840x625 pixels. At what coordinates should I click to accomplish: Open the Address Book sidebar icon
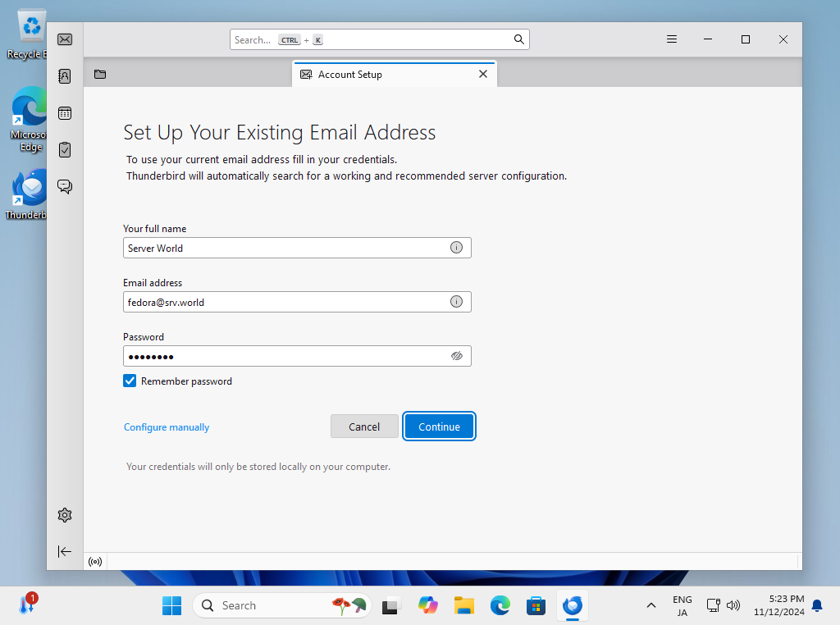point(65,76)
